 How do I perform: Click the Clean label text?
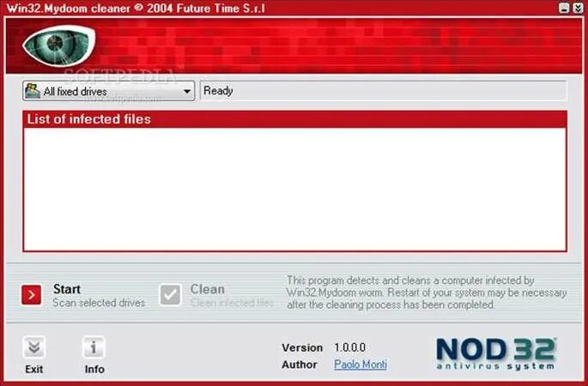click(208, 289)
